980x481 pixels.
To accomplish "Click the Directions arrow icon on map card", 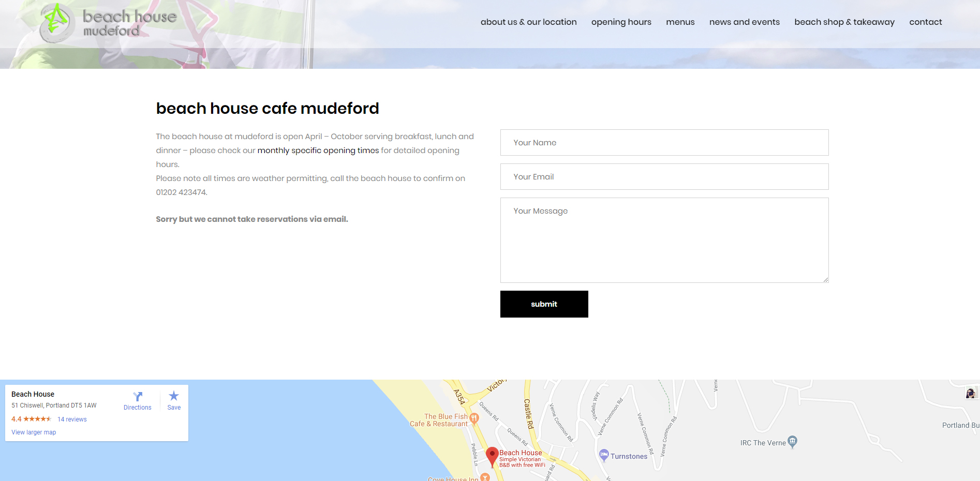I will [x=138, y=397].
